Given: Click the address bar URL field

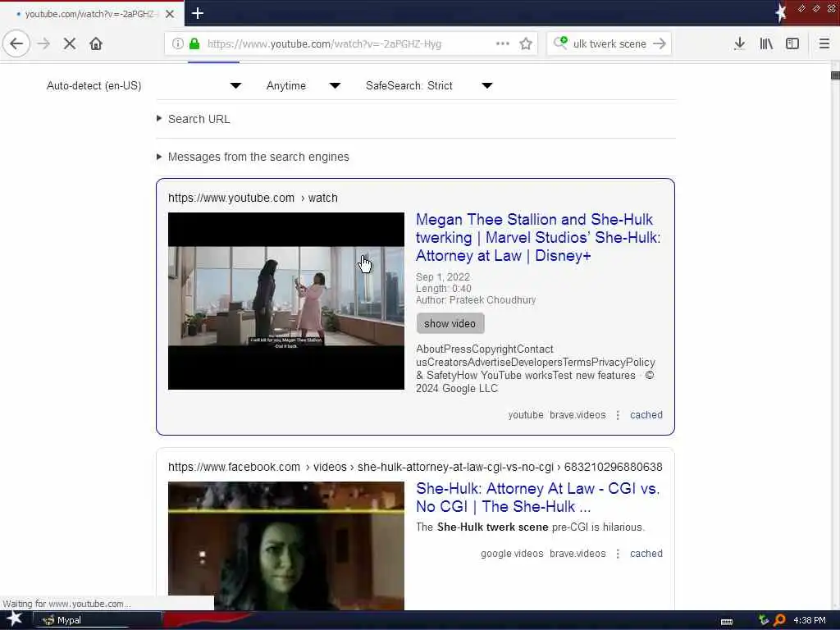Looking at the screenshot, I should click(x=351, y=43).
